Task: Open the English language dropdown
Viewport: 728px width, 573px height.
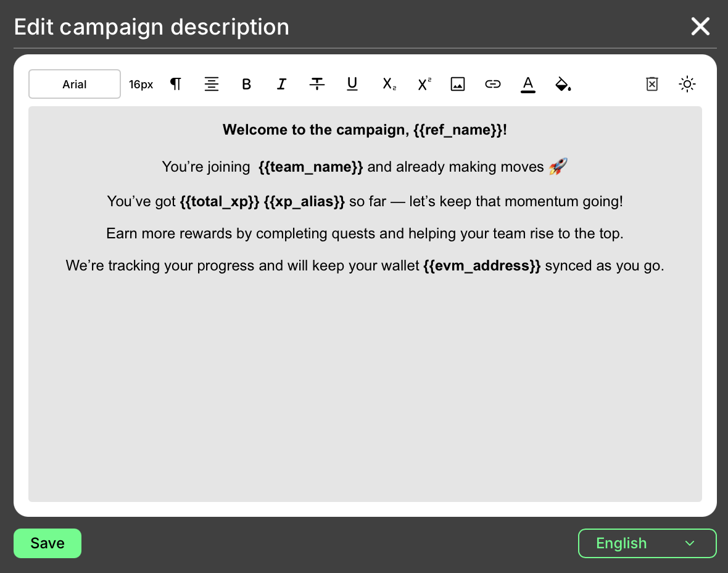Action: coord(647,543)
